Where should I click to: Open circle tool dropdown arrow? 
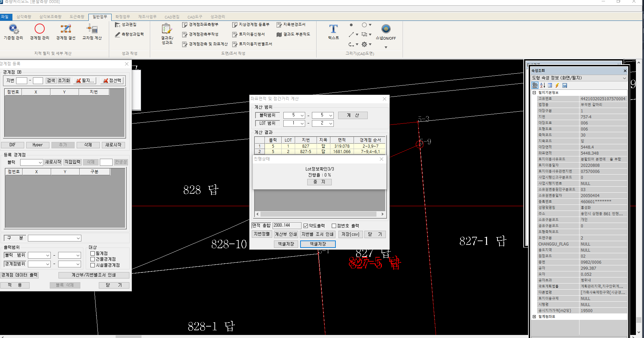(x=370, y=25)
